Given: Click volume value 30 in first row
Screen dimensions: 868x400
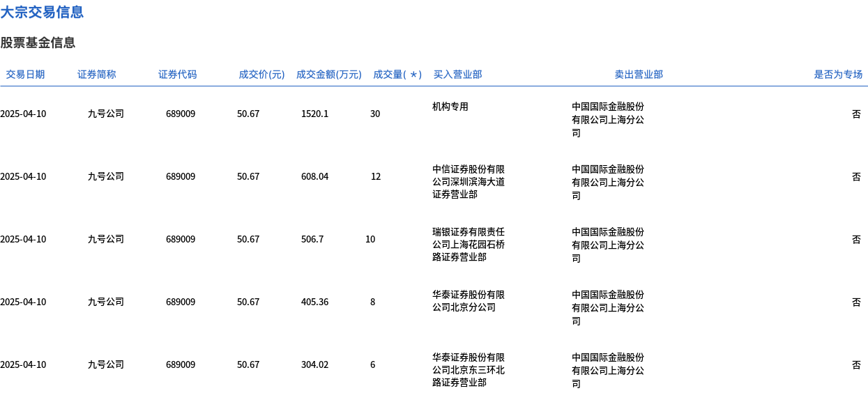Looking at the screenshot, I should 375,114.
